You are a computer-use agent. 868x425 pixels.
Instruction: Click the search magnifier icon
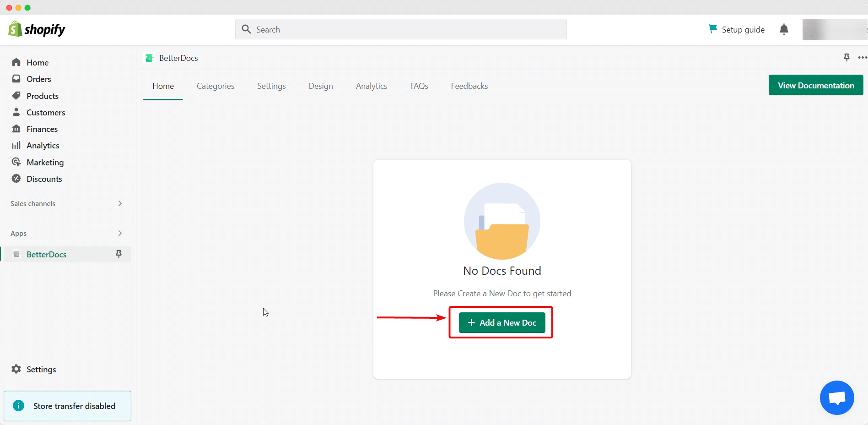click(246, 29)
